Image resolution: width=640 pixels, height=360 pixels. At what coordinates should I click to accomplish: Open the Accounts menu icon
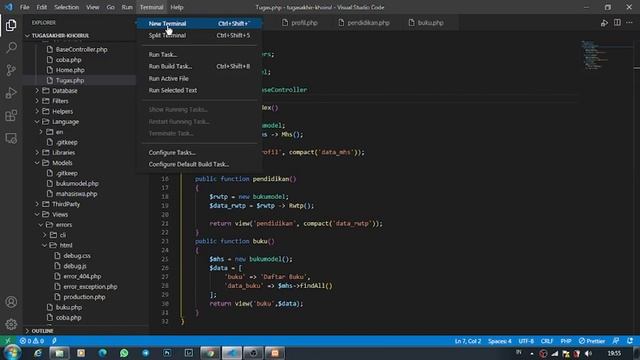11,302
